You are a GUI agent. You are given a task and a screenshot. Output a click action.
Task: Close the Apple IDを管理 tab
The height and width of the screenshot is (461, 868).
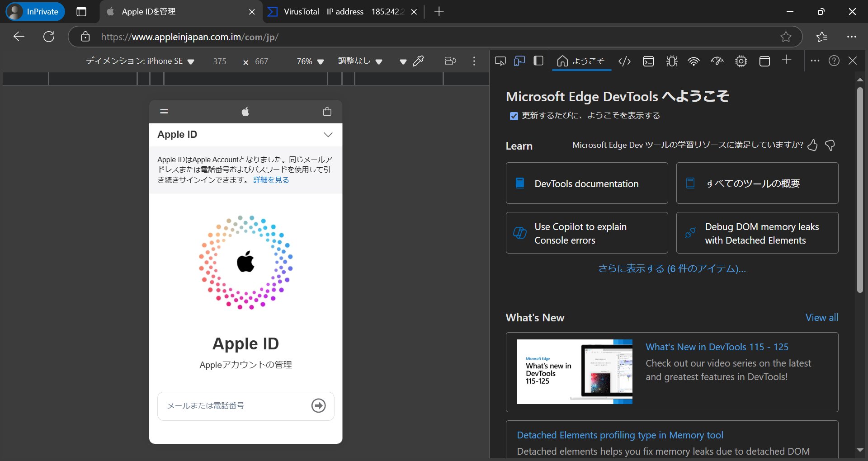(252, 12)
